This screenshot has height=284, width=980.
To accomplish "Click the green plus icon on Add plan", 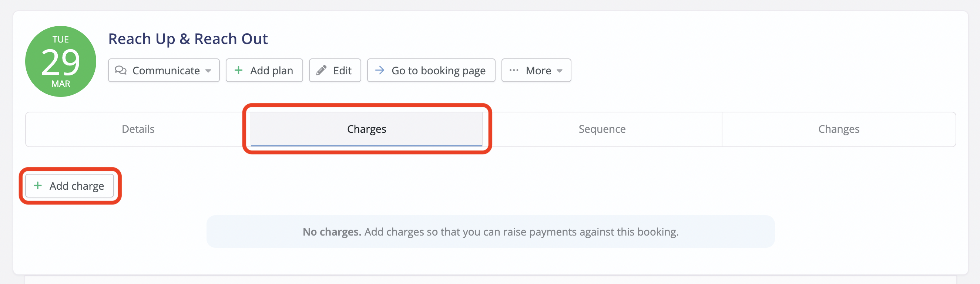I will click(239, 70).
